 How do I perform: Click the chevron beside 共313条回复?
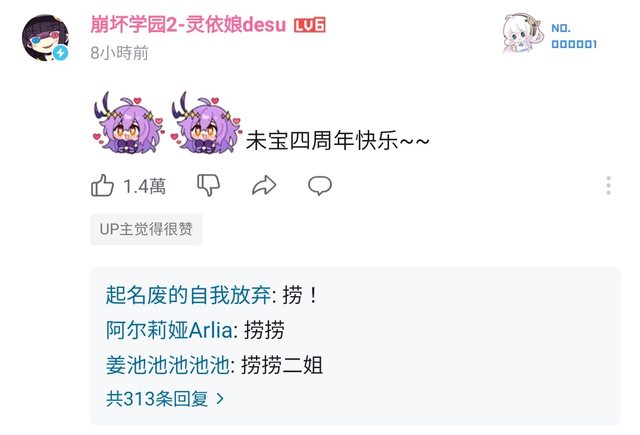(x=220, y=399)
